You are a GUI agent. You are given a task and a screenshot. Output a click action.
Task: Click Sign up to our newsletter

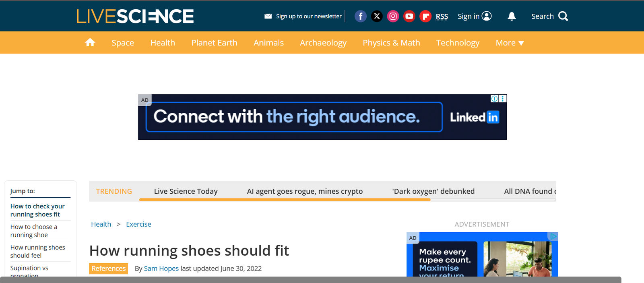tap(308, 17)
